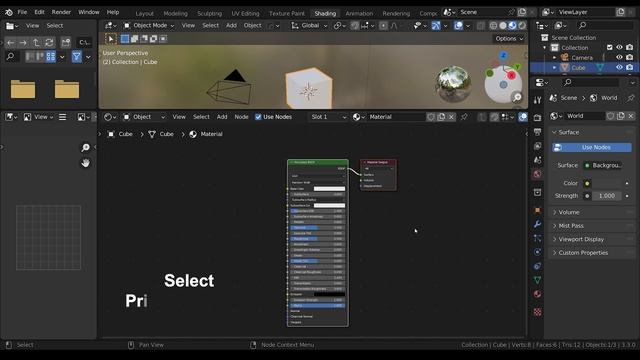This screenshot has height=360, width=640.
Task: Hide the Collection in viewport via eye icon
Action: (619, 47)
